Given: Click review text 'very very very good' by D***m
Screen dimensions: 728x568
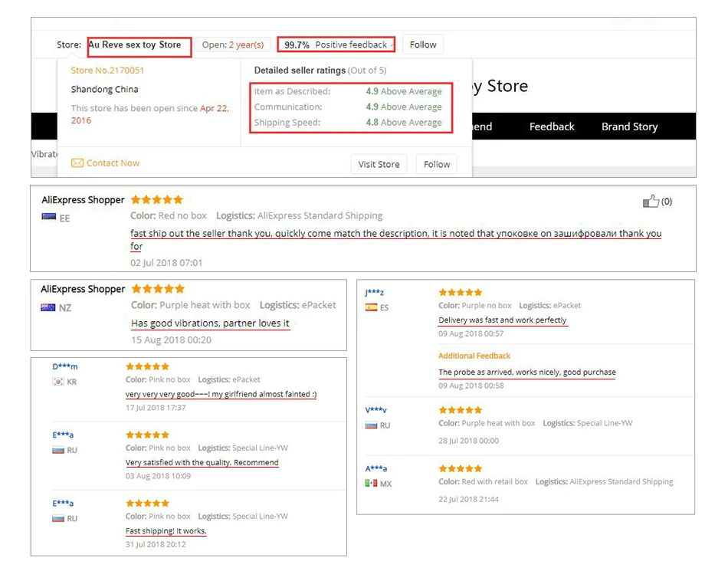Looking at the screenshot, I should coord(221,394).
